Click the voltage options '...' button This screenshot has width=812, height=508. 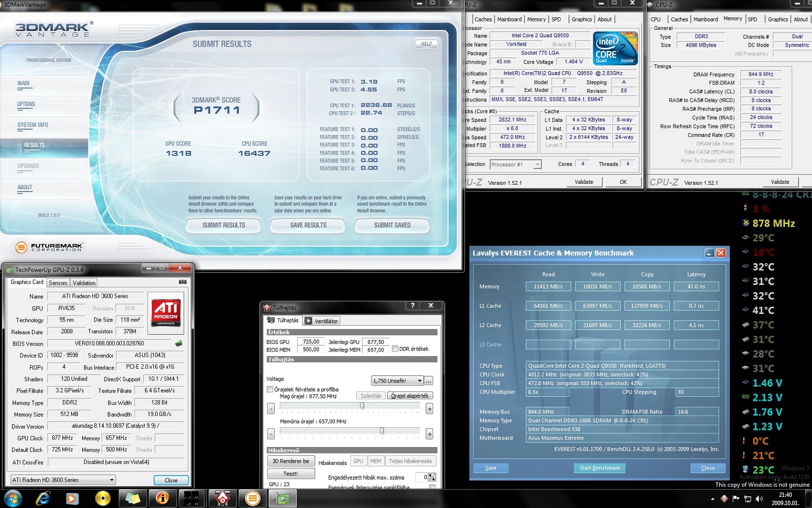click(x=429, y=380)
